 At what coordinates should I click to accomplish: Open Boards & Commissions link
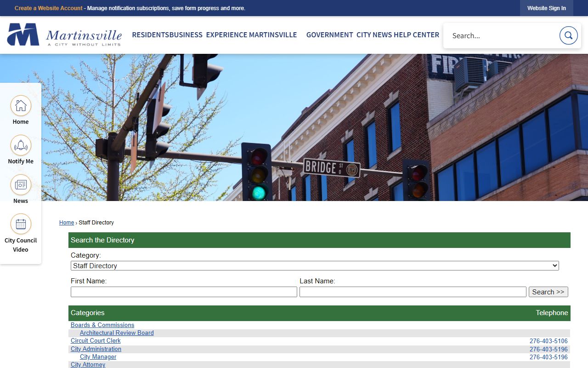tap(102, 325)
